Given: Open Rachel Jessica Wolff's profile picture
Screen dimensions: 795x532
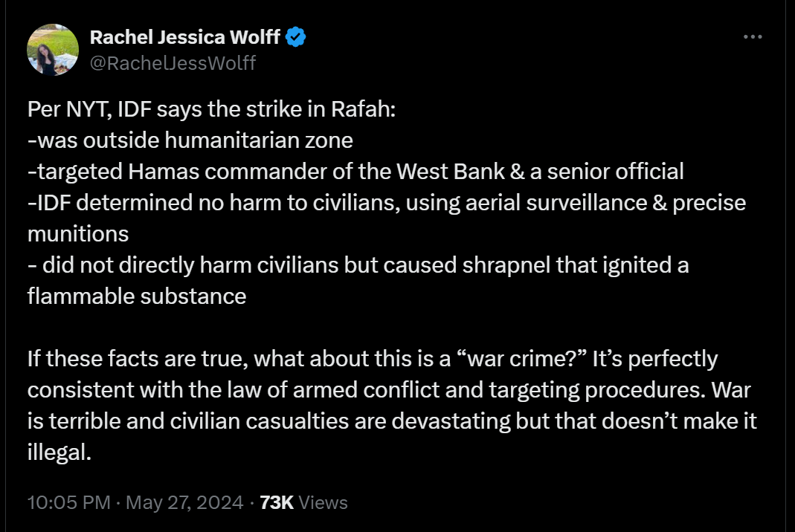Looking at the screenshot, I should click(53, 50).
